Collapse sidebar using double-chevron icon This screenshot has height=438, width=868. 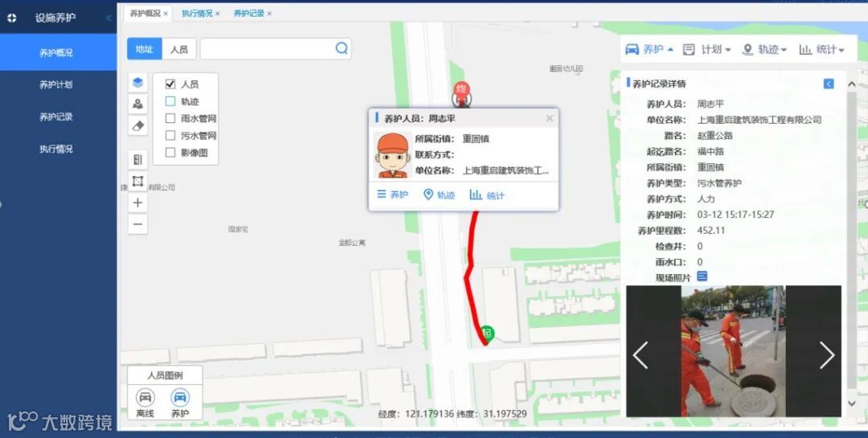coord(108,18)
